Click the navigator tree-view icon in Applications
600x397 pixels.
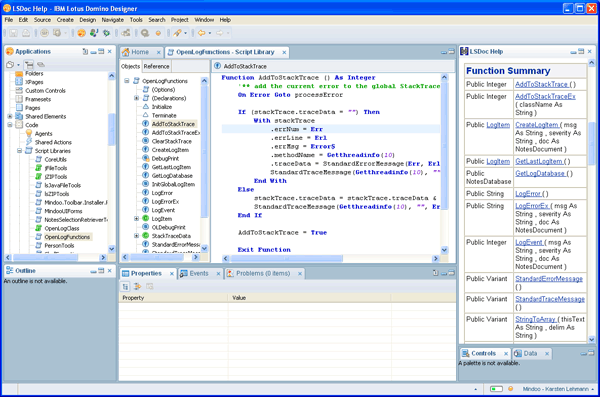coord(29,64)
